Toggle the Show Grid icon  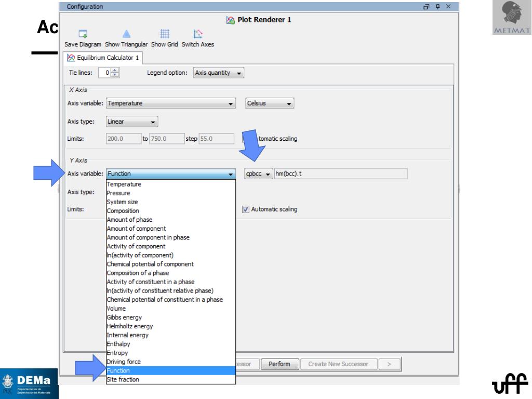(165, 34)
